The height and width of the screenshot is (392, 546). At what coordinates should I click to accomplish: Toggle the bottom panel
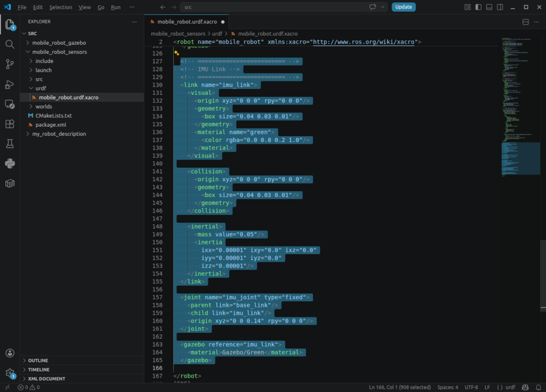[489, 7]
